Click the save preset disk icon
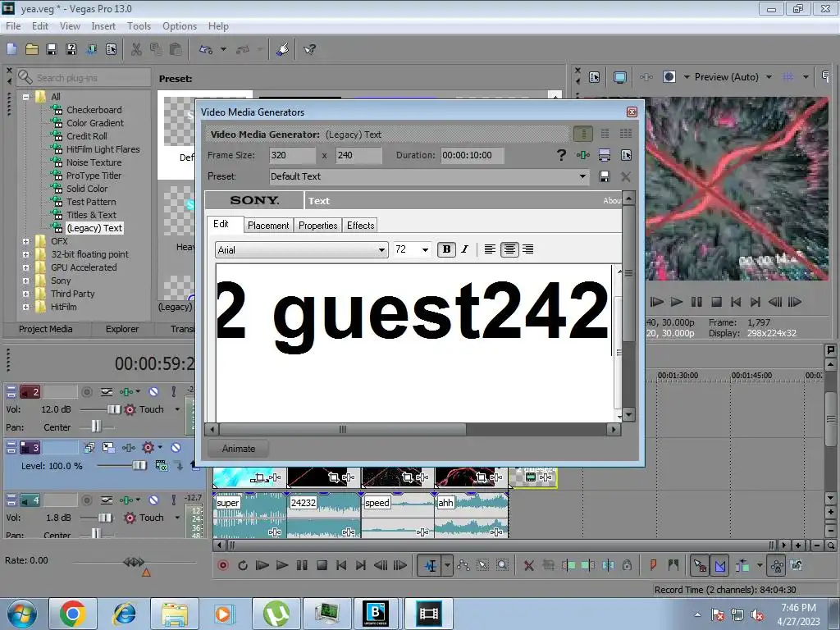The height and width of the screenshot is (630, 840). tap(605, 176)
